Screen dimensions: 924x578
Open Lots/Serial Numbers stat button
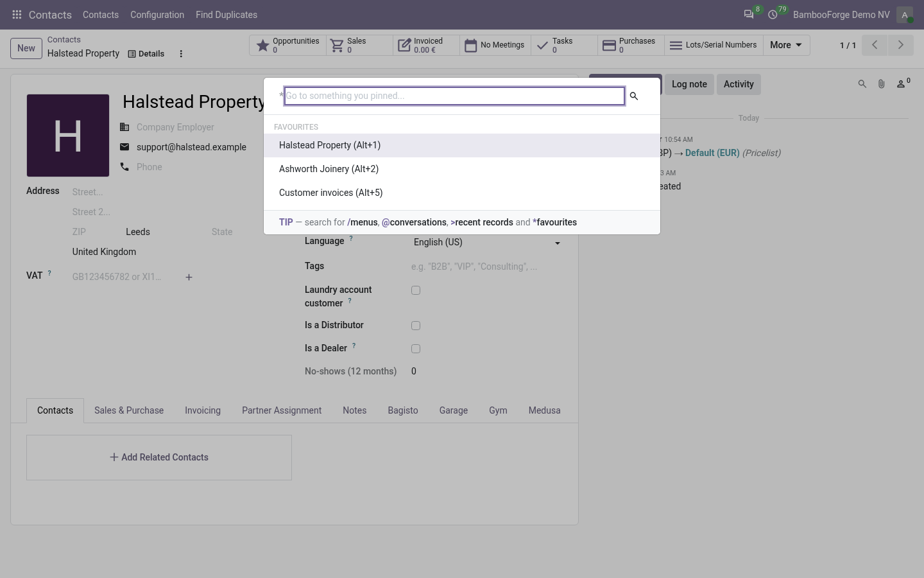point(714,45)
